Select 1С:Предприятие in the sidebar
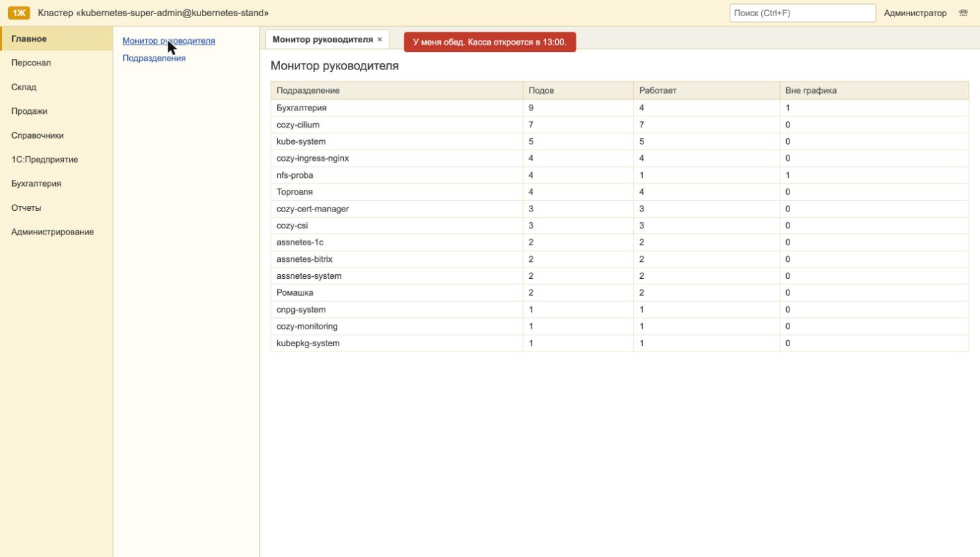980x557 pixels. click(57, 160)
